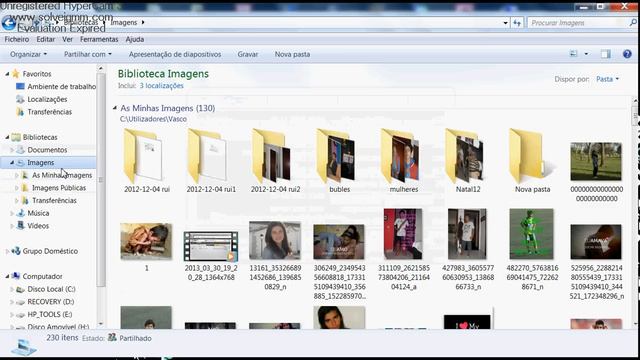The width and height of the screenshot is (640, 360).
Task: Select the mulheres folder
Action: click(404, 160)
